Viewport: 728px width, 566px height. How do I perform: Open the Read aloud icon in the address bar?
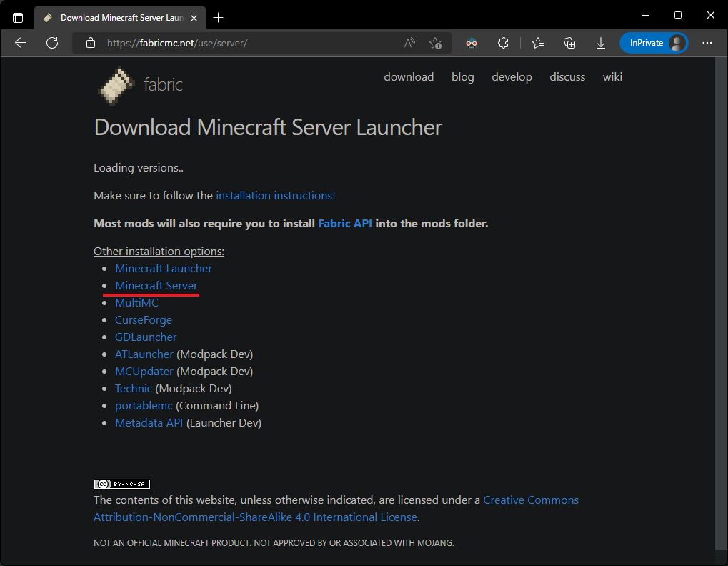pyautogui.click(x=409, y=43)
